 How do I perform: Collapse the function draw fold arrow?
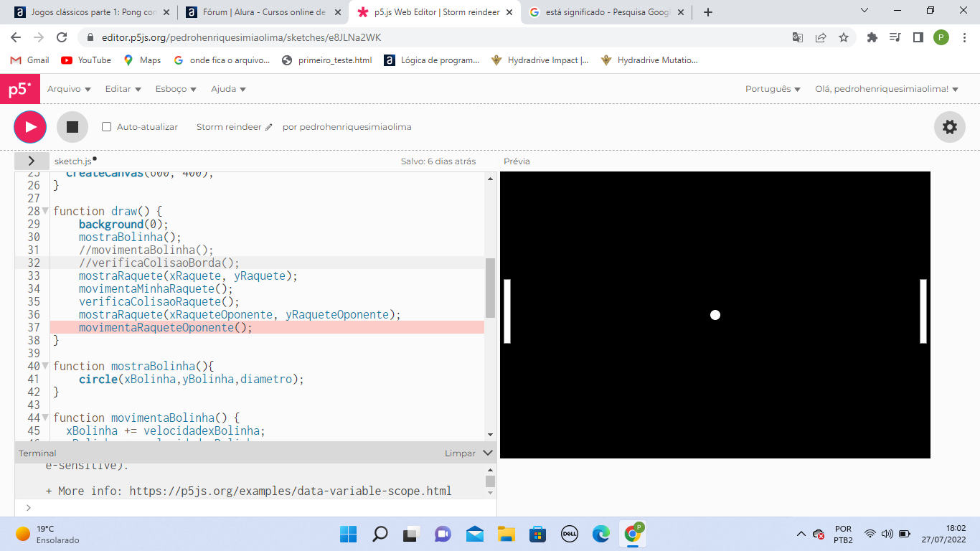pos(45,212)
